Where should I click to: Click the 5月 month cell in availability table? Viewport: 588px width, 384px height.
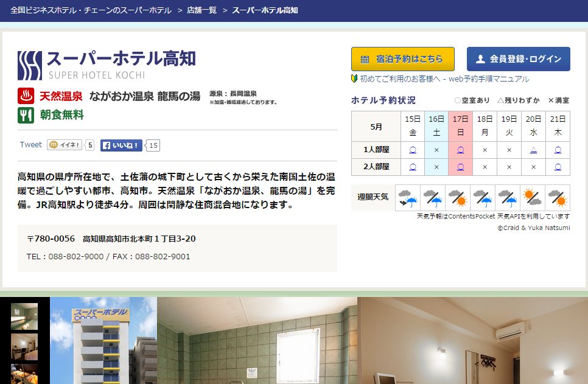(x=376, y=127)
